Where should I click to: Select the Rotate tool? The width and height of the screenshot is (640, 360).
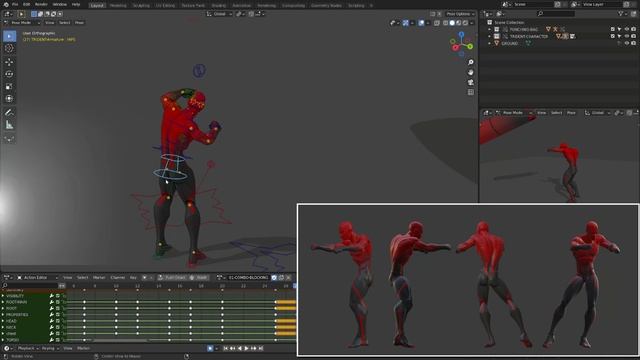click(9, 74)
